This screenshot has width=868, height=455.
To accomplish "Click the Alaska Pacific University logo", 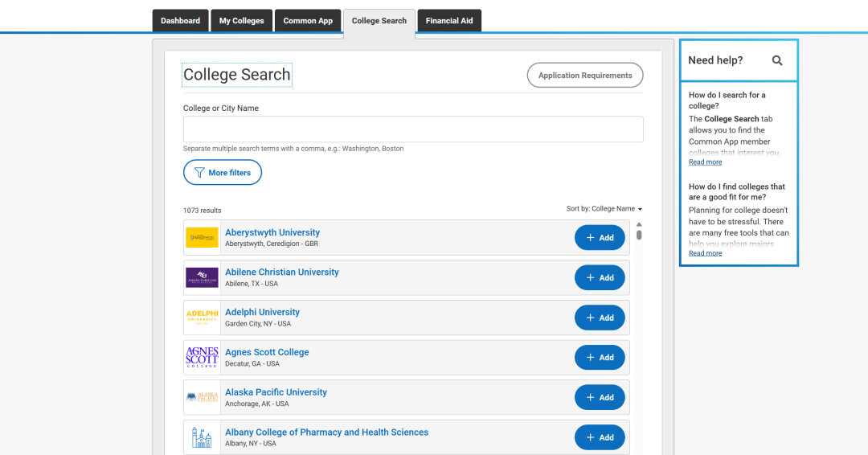I will [202, 397].
